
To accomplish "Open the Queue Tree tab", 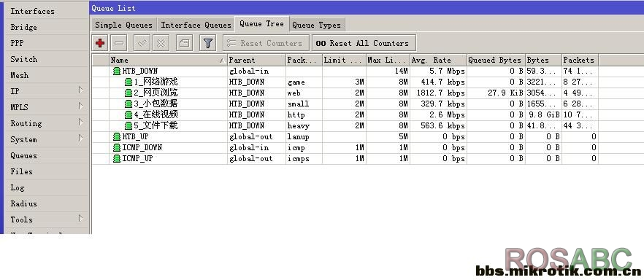I will [x=261, y=24].
